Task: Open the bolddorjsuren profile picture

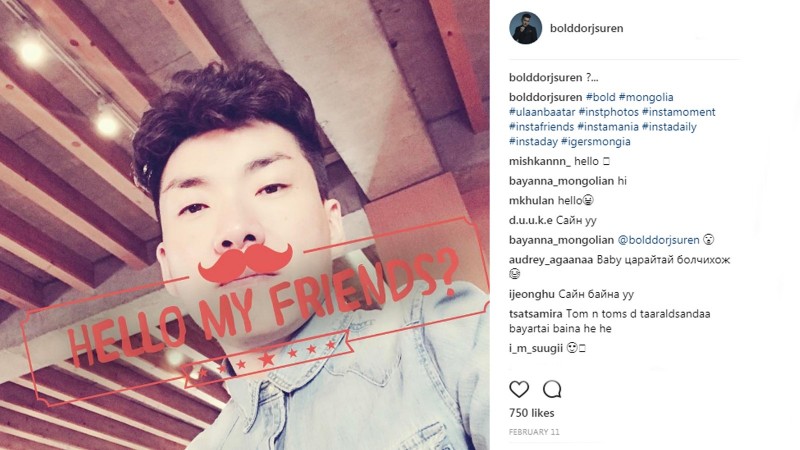Action: tap(526, 28)
